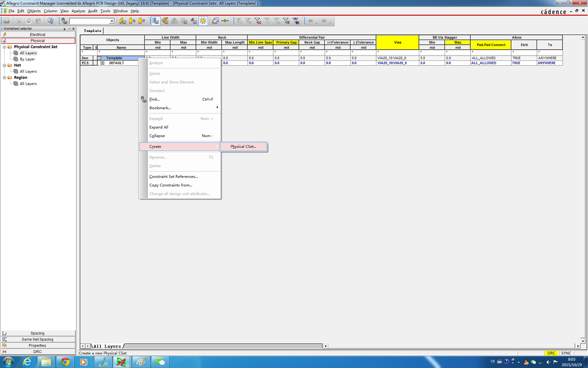The image size is (588, 368).
Task: Select By Layer worksheet
Action: [x=27, y=59]
